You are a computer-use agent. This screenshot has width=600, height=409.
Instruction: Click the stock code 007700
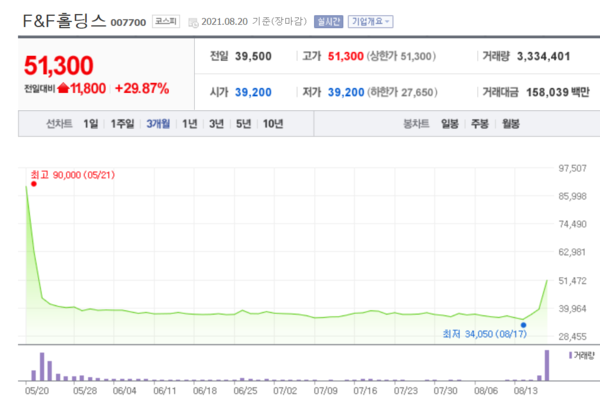click(x=128, y=23)
